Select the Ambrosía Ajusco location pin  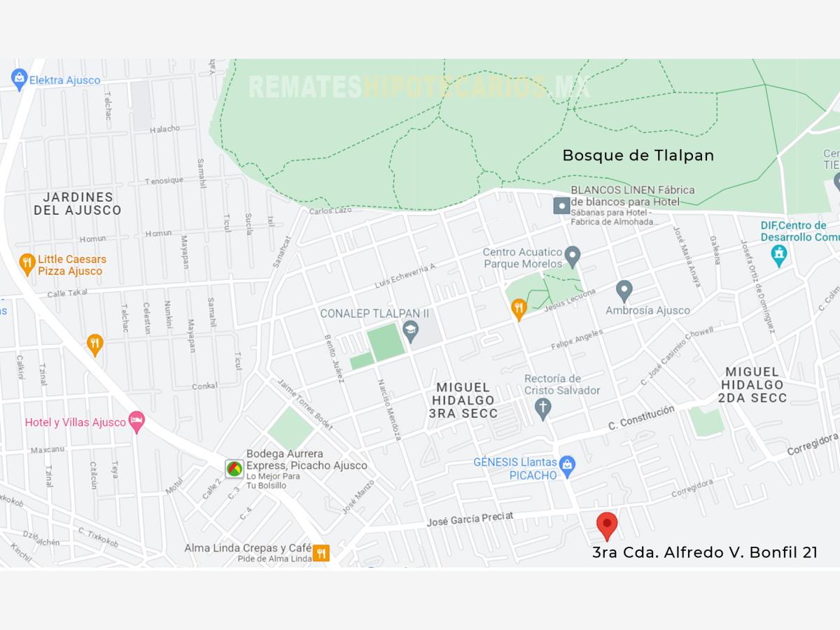coord(624,290)
